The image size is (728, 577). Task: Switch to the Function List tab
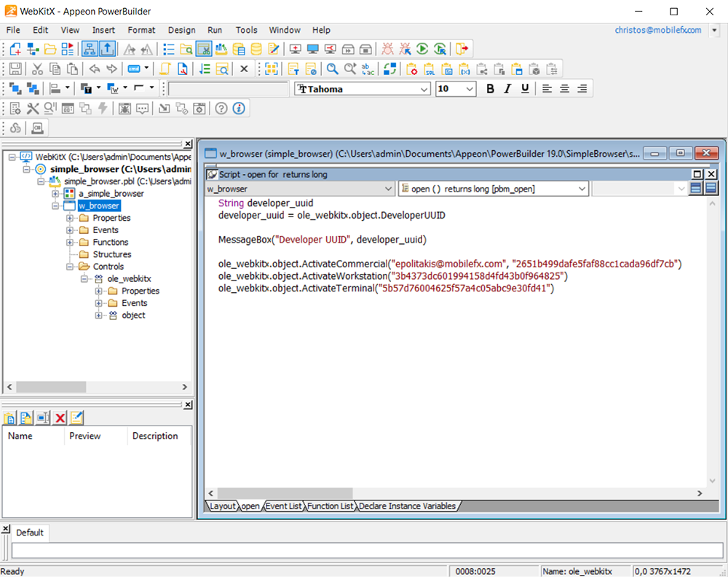330,506
